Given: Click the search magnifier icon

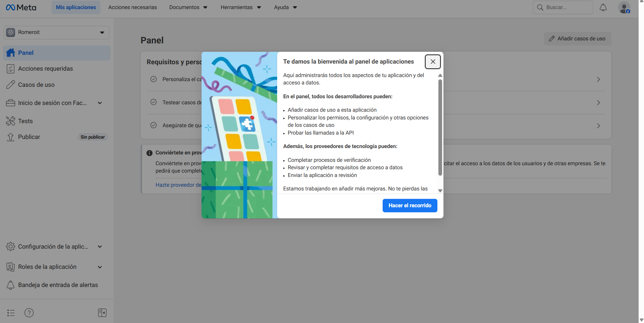Looking at the screenshot, I should pyautogui.click(x=540, y=7).
